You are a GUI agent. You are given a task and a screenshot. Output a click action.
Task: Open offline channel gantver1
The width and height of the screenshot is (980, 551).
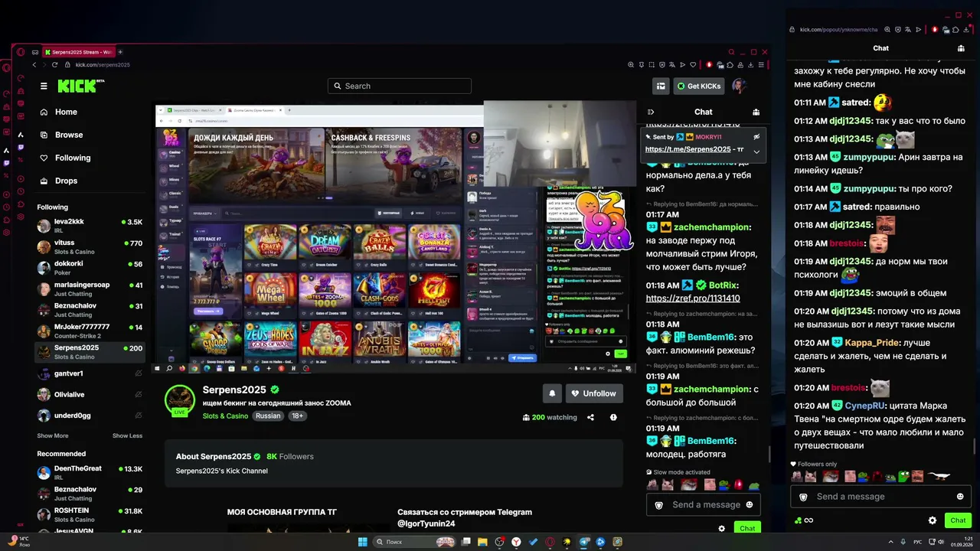pos(90,373)
